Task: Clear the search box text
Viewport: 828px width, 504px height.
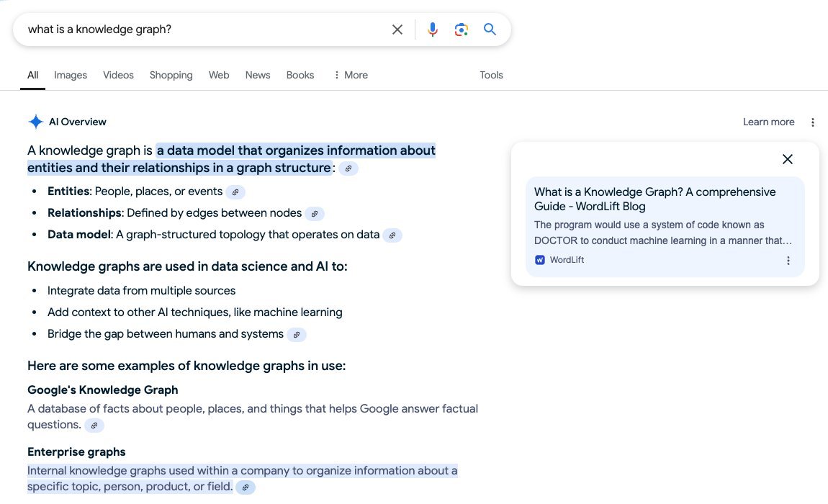Action: click(x=397, y=30)
